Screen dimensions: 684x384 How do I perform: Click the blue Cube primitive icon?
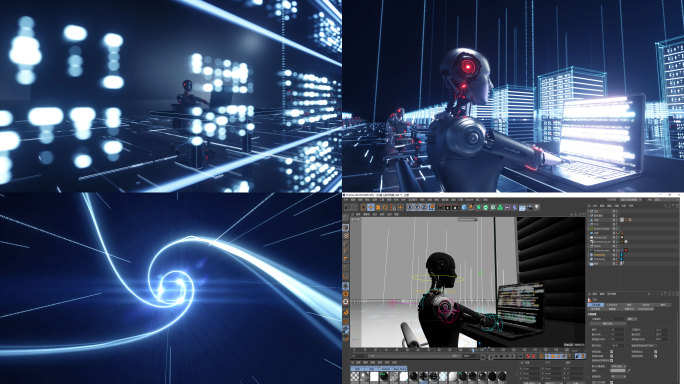(x=464, y=207)
